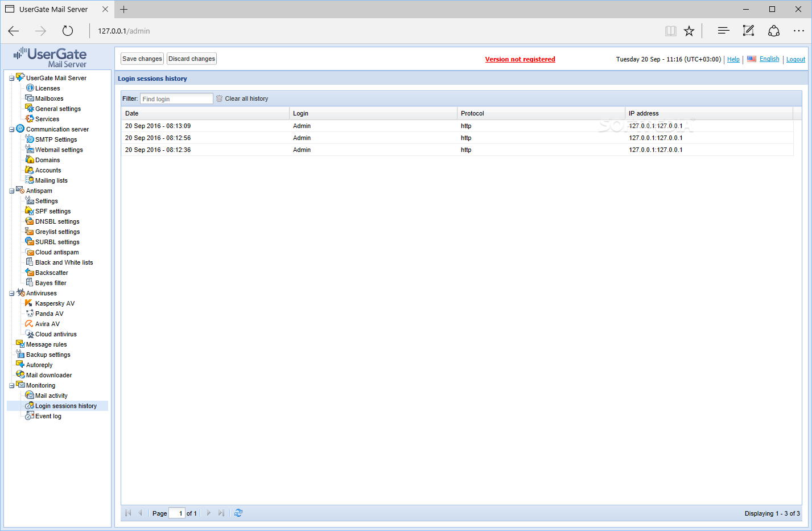The width and height of the screenshot is (812, 531).
Task: Click the Backscatter icon
Action: [30, 272]
